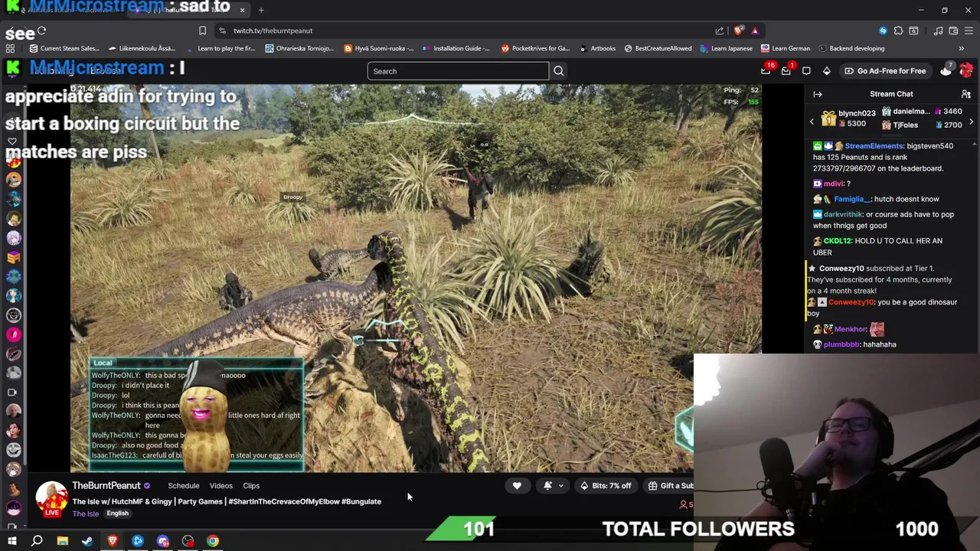Reload the page with refresh button

pyautogui.click(x=42, y=31)
